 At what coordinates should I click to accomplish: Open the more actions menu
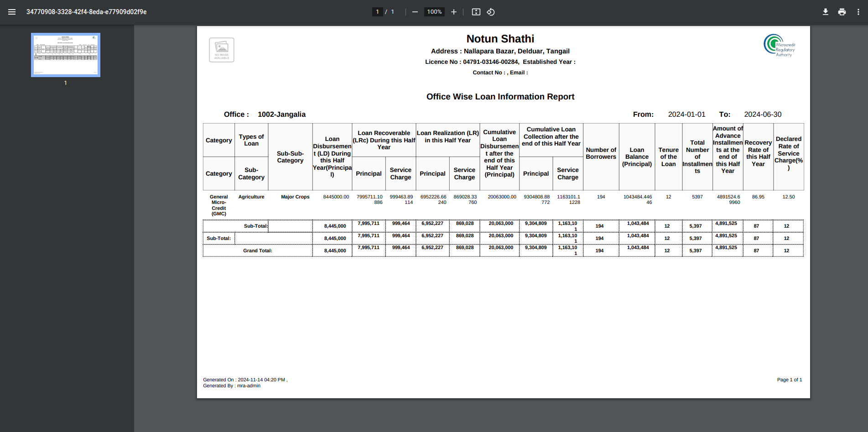(x=858, y=12)
